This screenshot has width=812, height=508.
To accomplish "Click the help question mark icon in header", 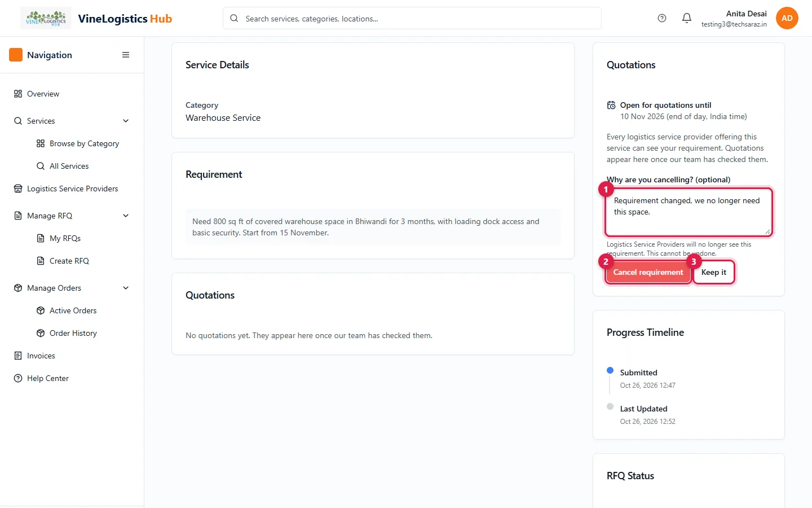I will coord(662,18).
